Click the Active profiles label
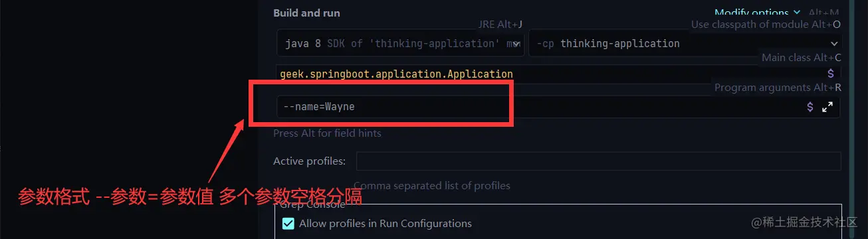868x239 pixels. tap(309, 161)
